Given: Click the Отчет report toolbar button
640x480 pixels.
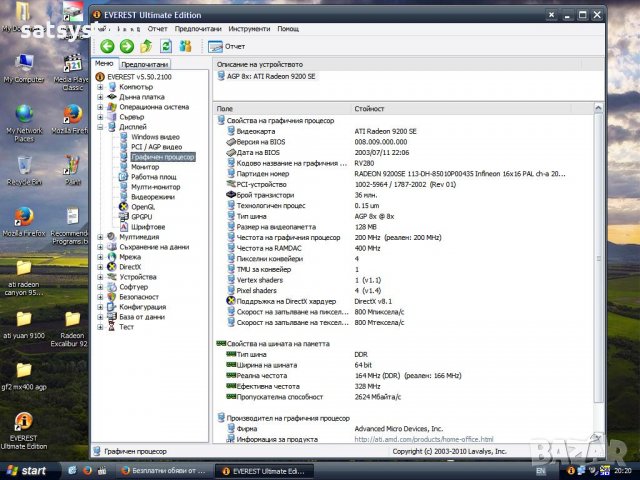Looking at the screenshot, I should [226, 47].
